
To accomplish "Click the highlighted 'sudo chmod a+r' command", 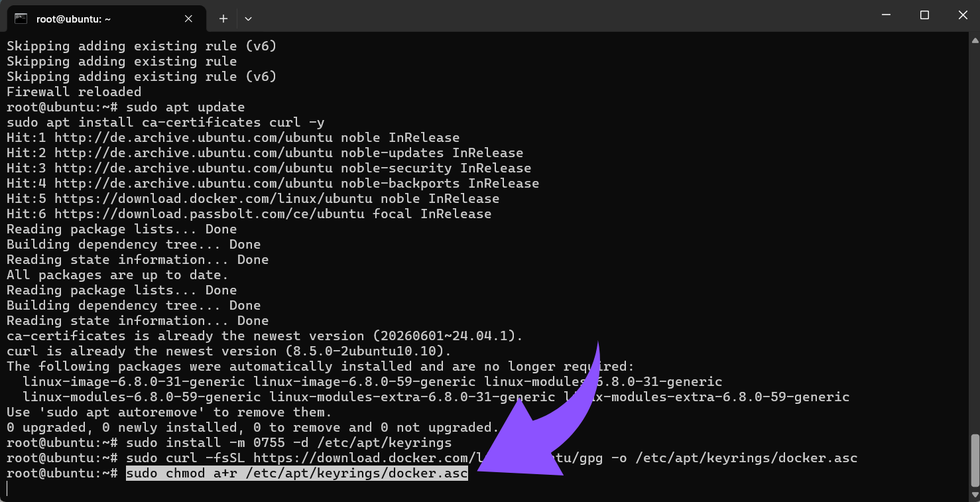I will click(x=297, y=473).
